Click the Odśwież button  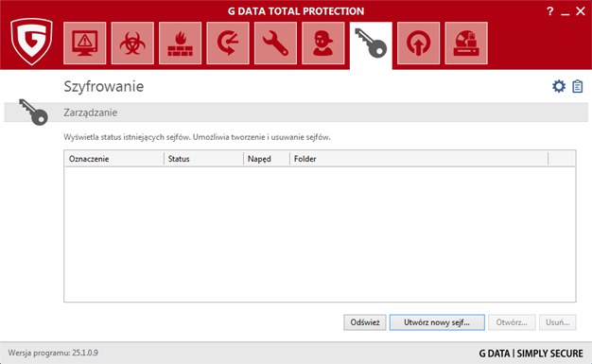(x=365, y=322)
